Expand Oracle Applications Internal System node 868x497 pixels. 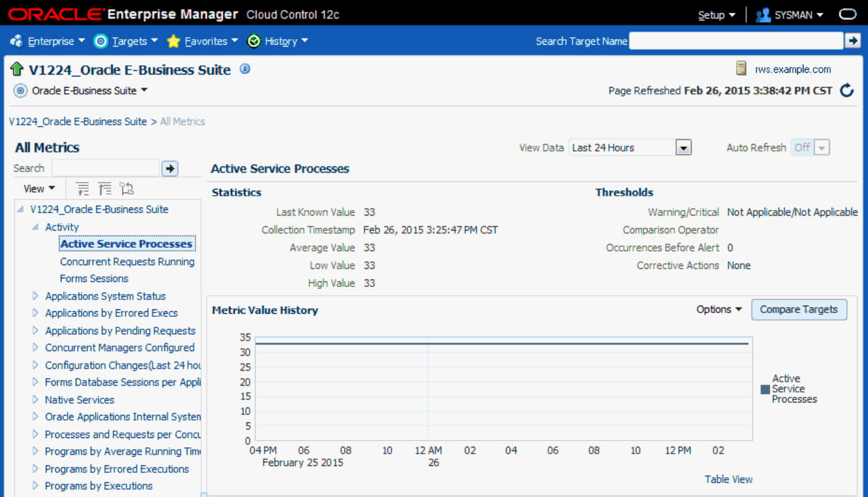coord(35,417)
